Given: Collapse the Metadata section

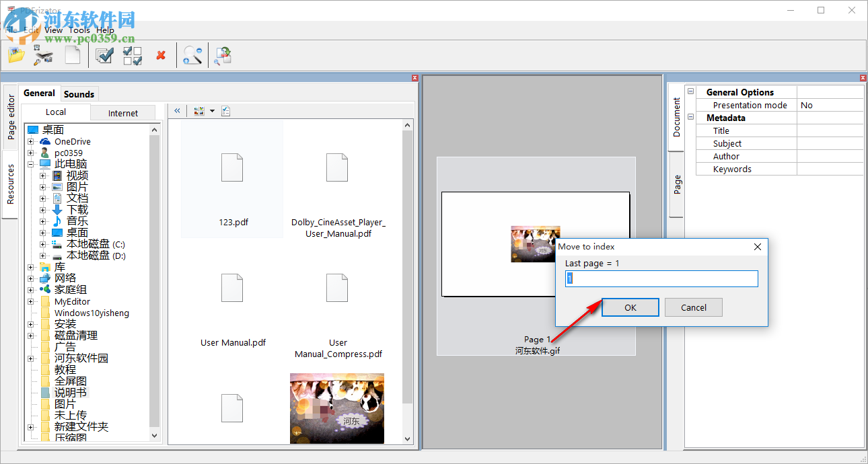Looking at the screenshot, I should tap(690, 118).
